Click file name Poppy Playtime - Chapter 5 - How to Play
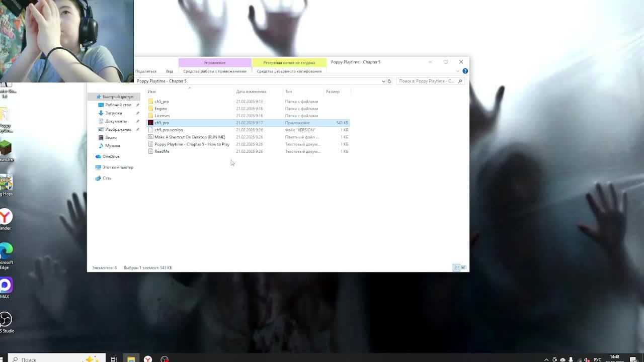This screenshot has height=362, width=644. [192, 144]
